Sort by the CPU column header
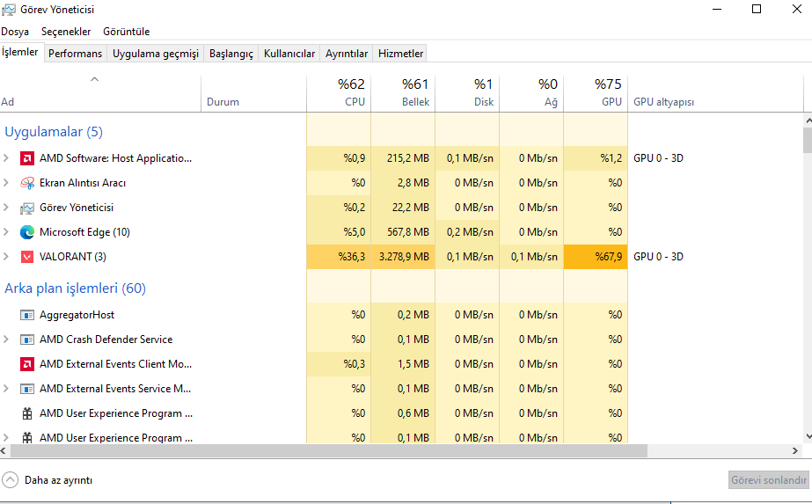This screenshot has width=812, height=504. (x=339, y=94)
